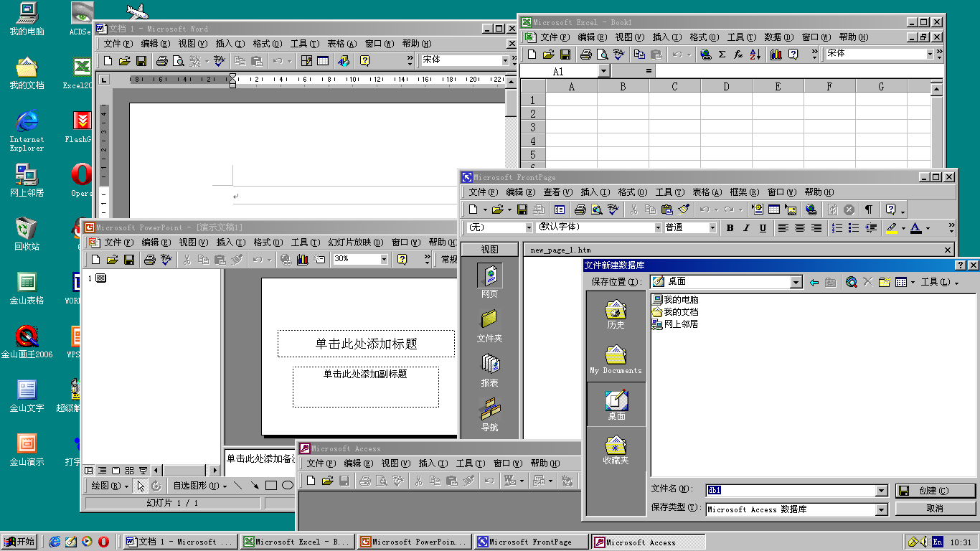Open the 30% zoom dropdown in PowerPoint
980x551 pixels.
tap(384, 259)
